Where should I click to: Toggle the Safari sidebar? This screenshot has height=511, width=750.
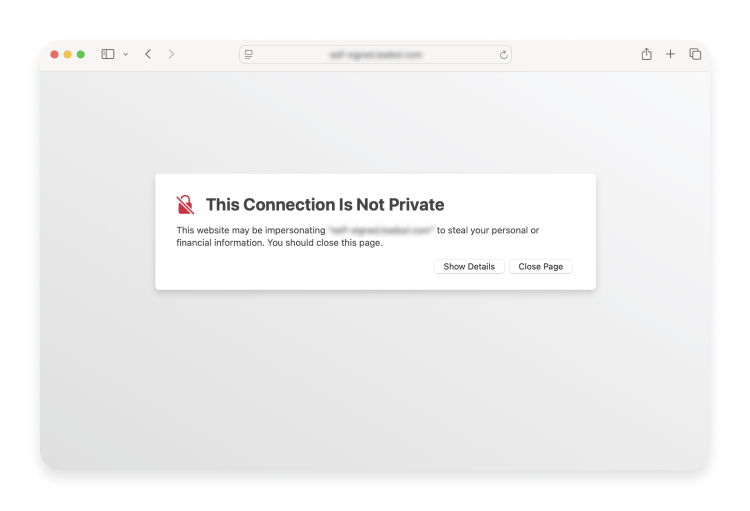pyautogui.click(x=108, y=54)
